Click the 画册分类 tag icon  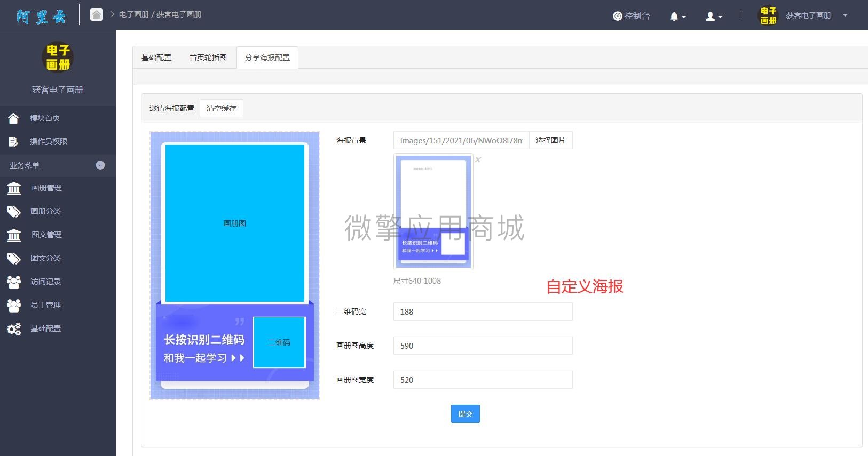14,212
